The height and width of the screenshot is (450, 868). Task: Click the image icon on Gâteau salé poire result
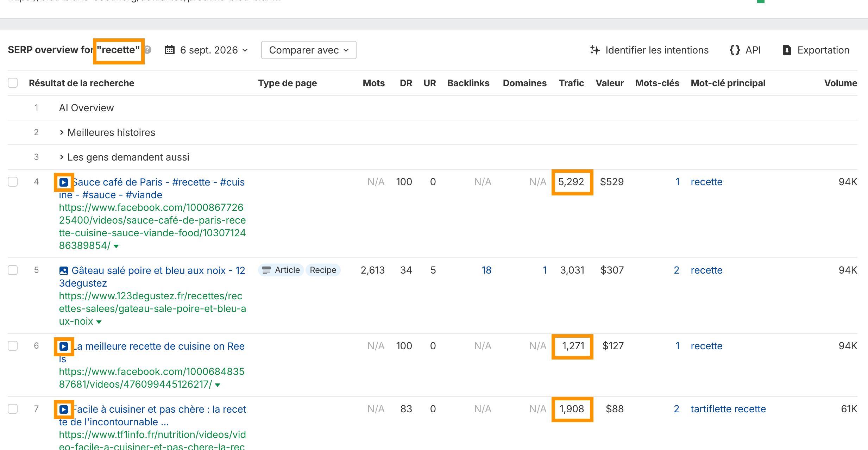pyautogui.click(x=64, y=270)
